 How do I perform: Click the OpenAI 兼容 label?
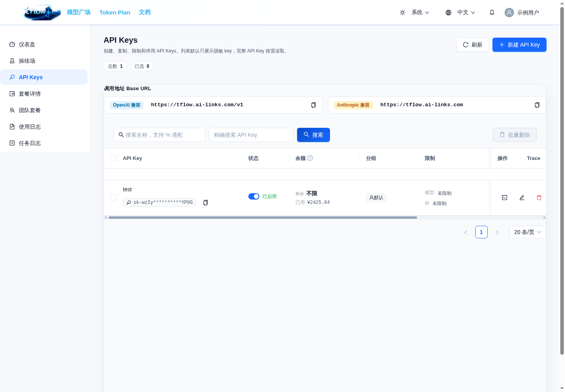click(127, 105)
